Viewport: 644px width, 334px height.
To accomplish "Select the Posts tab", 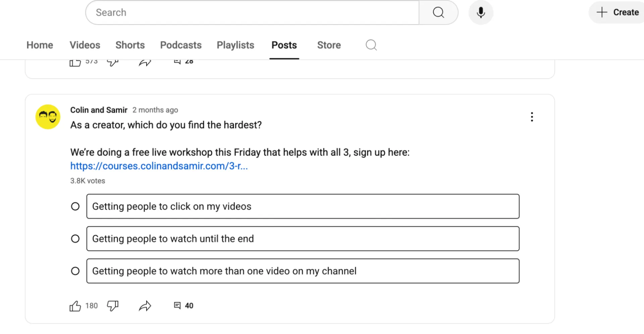I will tap(284, 45).
